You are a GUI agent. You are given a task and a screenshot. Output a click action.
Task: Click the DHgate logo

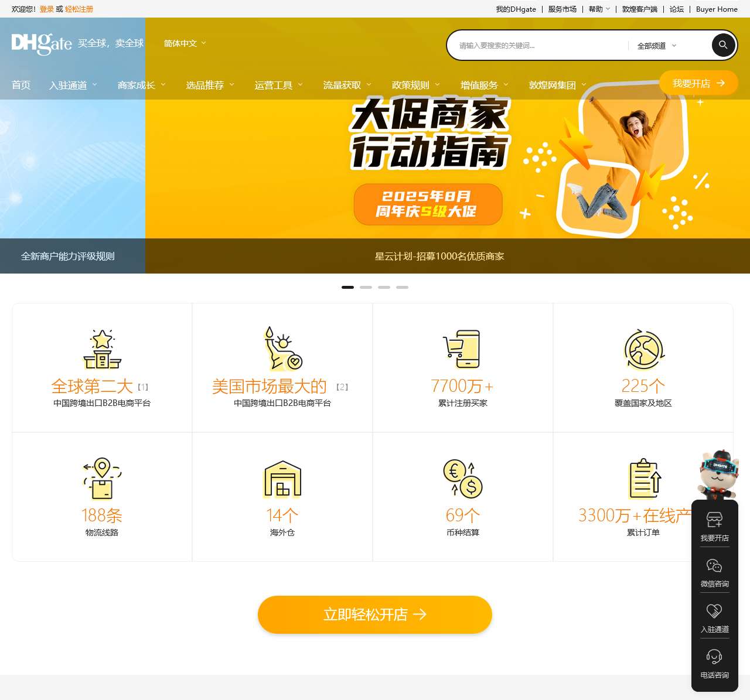42,43
